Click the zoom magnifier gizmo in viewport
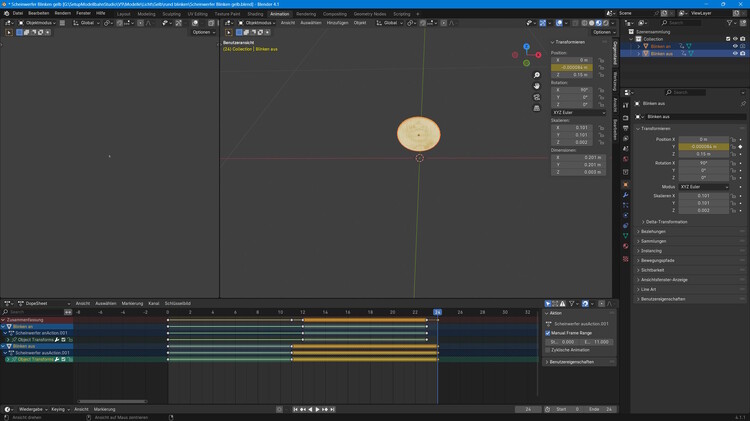This screenshot has height=421, width=750. coord(537,76)
